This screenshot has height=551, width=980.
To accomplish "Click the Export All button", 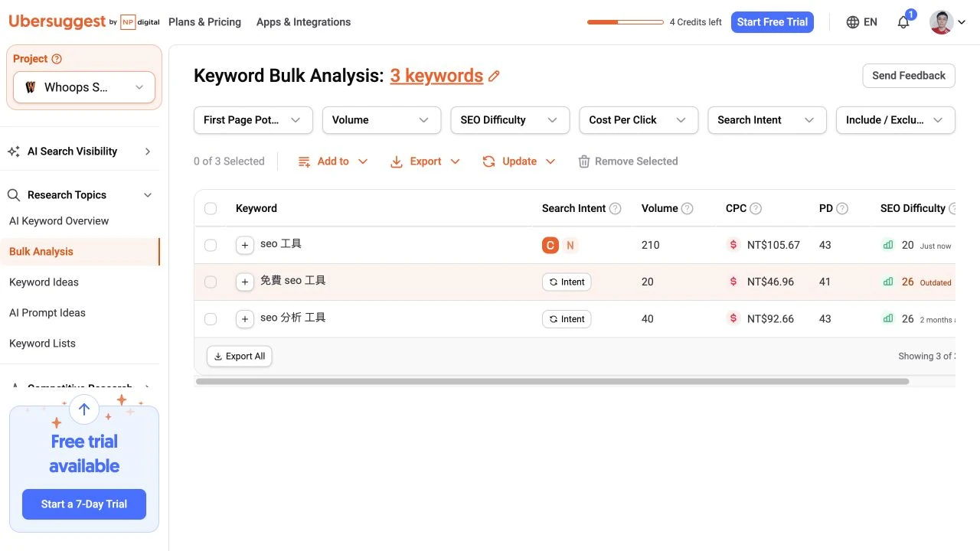I will point(240,356).
